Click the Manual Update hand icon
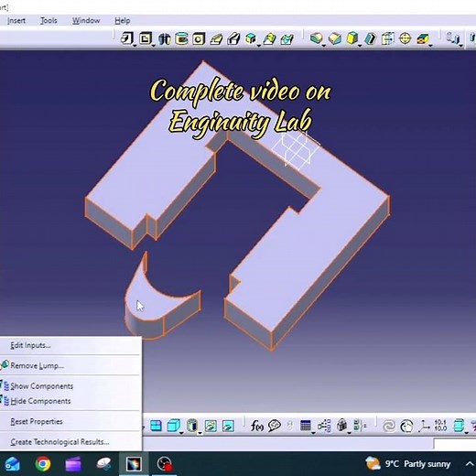The width and height of the screenshot is (476, 476). [406, 427]
